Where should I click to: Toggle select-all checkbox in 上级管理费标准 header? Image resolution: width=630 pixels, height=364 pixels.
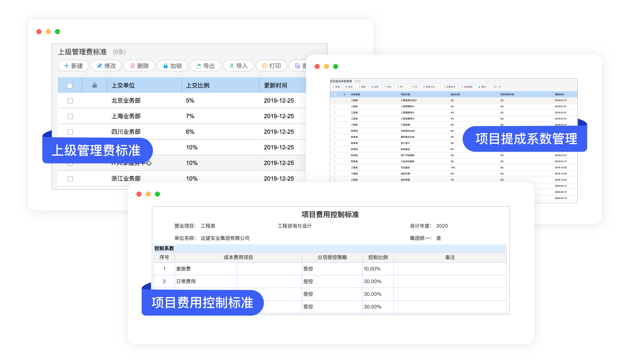click(x=70, y=86)
